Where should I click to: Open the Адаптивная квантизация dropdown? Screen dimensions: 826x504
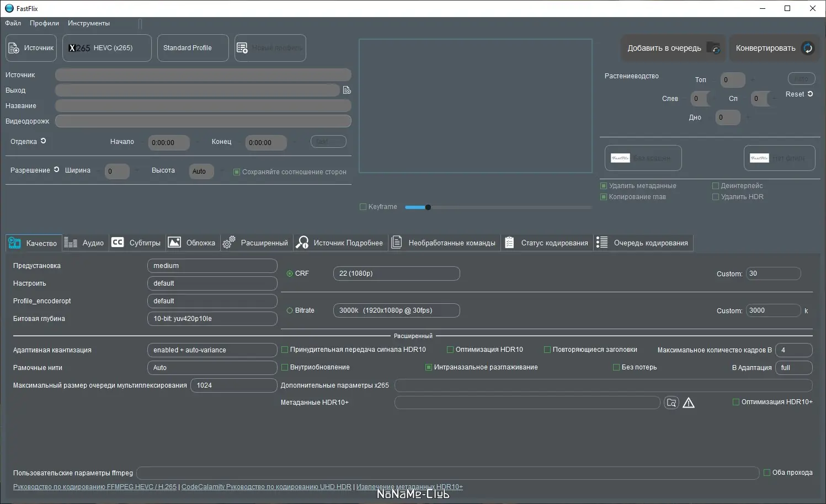click(x=212, y=350)
